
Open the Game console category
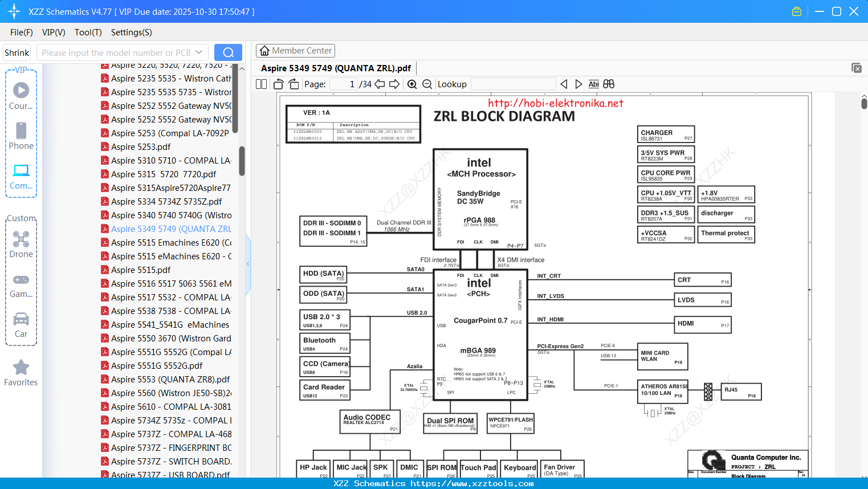[21, 285]
